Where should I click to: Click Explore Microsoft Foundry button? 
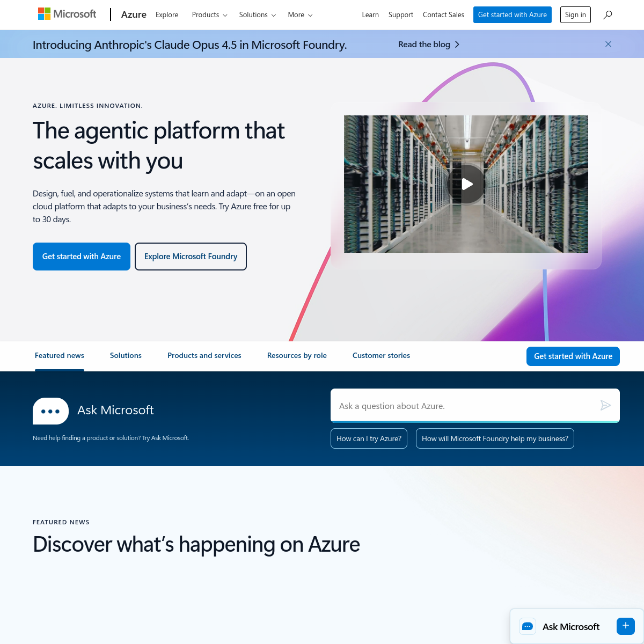coord(191,257)
